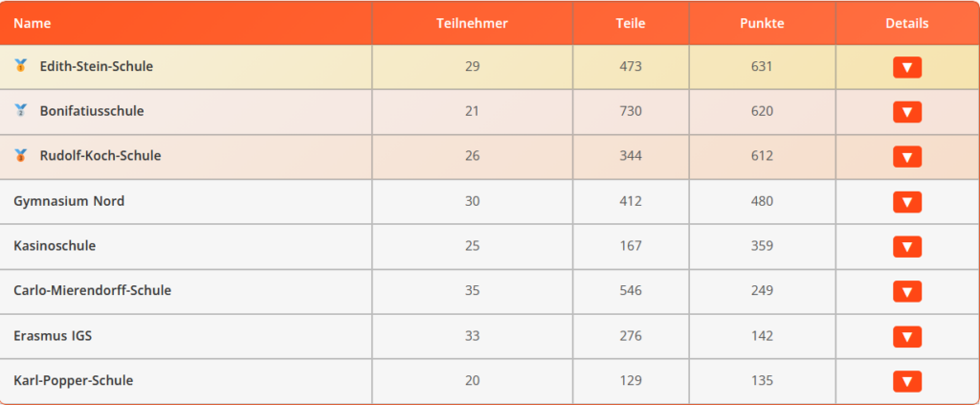Show details for Gymnasium Nord
980x405 pixels.
point(907,202)
